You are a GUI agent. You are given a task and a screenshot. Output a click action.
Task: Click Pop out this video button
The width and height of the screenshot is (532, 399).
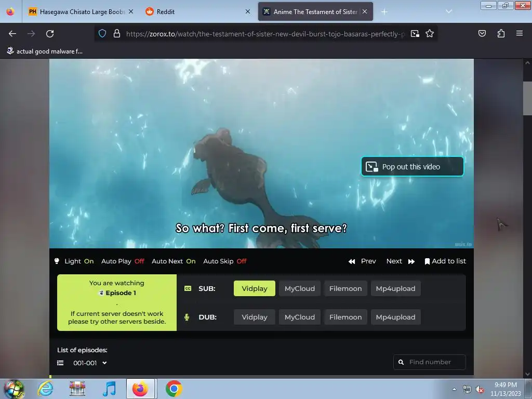coord(412,167)
